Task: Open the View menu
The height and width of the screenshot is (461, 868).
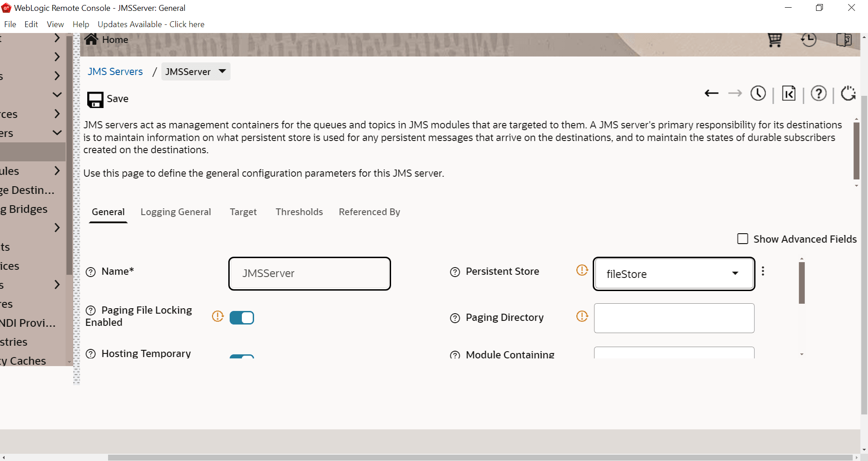Action: pyautogui.click(x=55, y=24)
